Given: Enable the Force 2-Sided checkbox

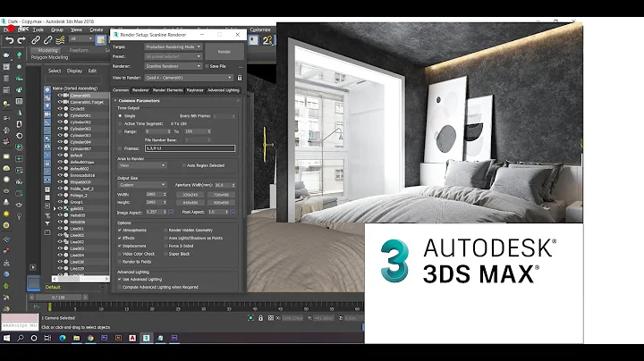Looking at the screenshot, I should pyautogui.click(x=166, y=246).
